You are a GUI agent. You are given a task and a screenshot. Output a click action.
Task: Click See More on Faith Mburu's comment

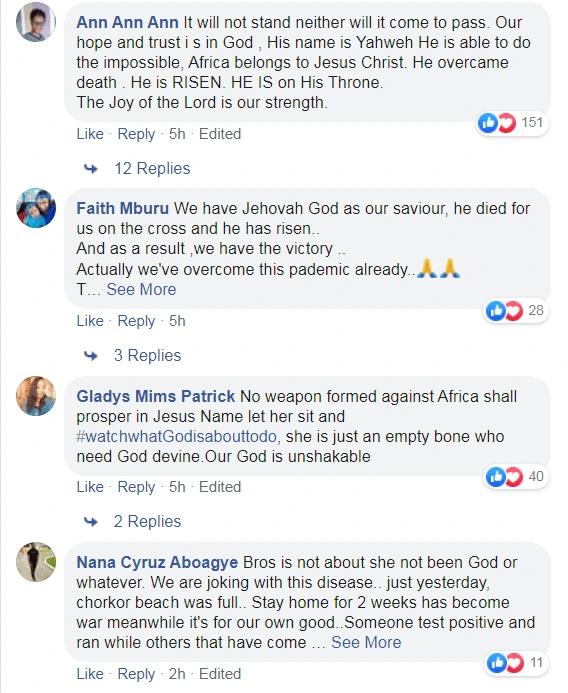click(x=141, y=289)
